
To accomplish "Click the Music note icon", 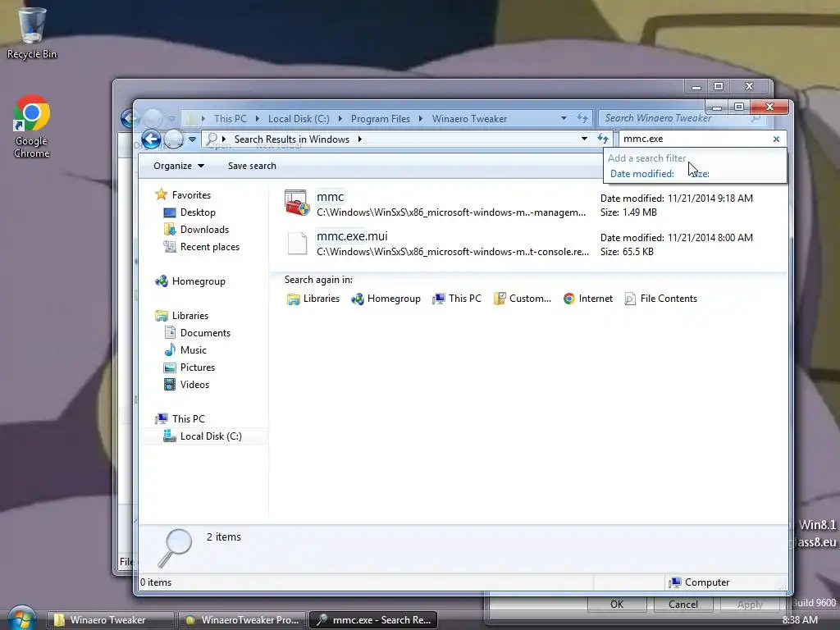I will [x=170, y=349].
